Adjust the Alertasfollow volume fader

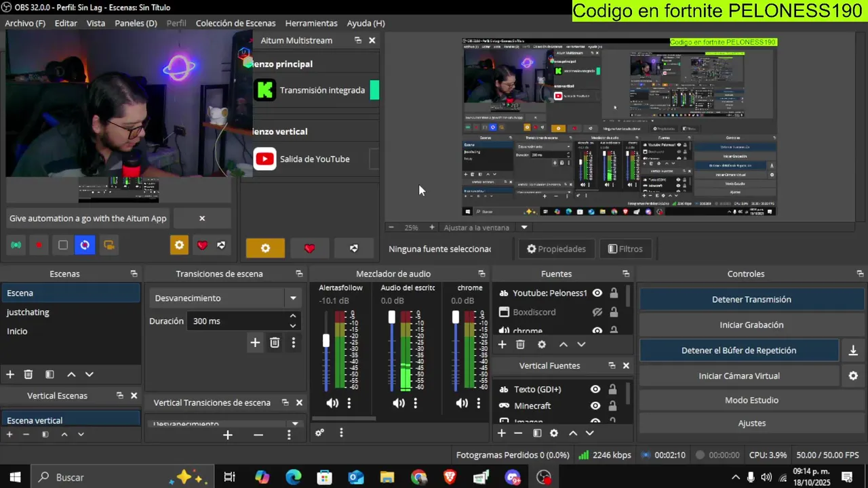pyautogui.click(x=326, y=341)
